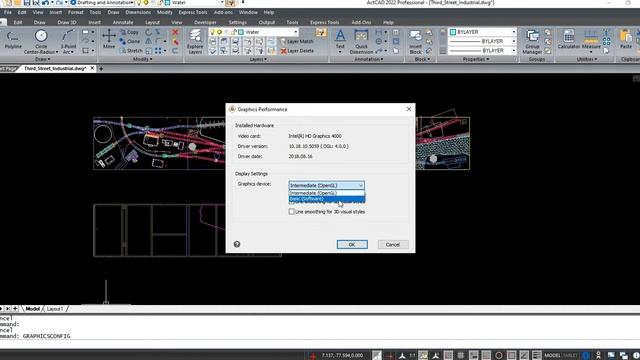Open the Dimensions menu
This screenshot has height=360, width=640.
click(138, 13)
